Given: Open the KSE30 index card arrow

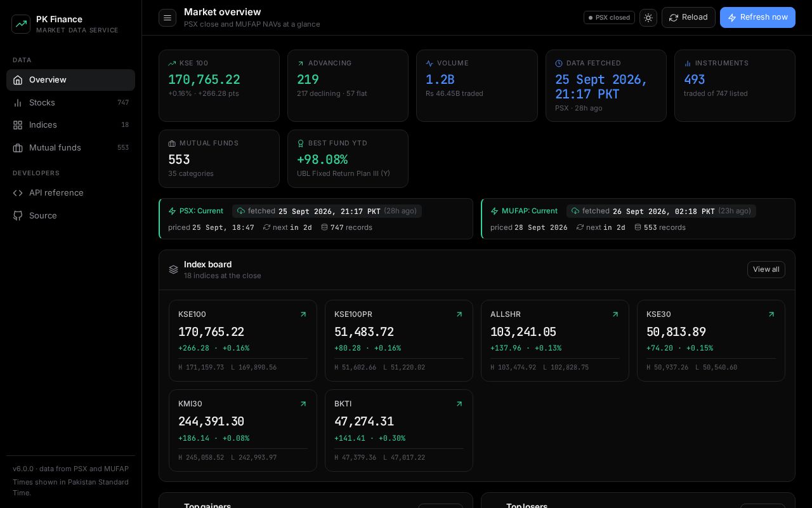Looking at the screenshot, I should (x=771, y=314).
